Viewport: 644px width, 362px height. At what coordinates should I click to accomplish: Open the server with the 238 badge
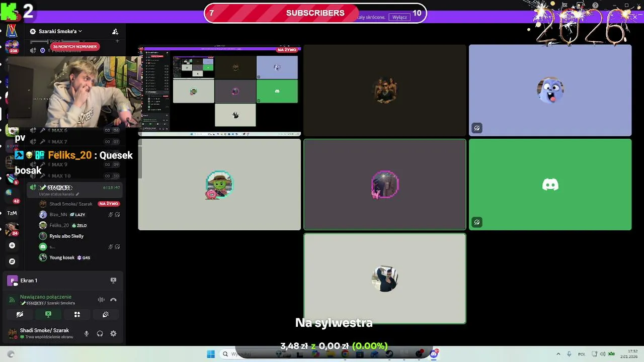coord(12,46)
